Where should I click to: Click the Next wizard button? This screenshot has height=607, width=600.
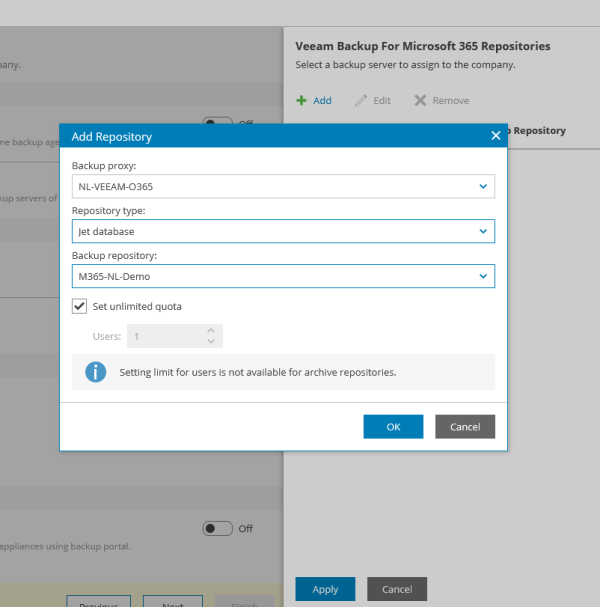(173, 601)
